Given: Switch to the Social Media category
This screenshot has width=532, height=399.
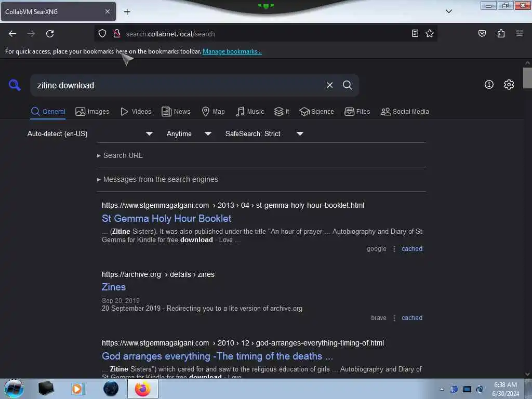Looking at the screenshot, I should (405, 112).
